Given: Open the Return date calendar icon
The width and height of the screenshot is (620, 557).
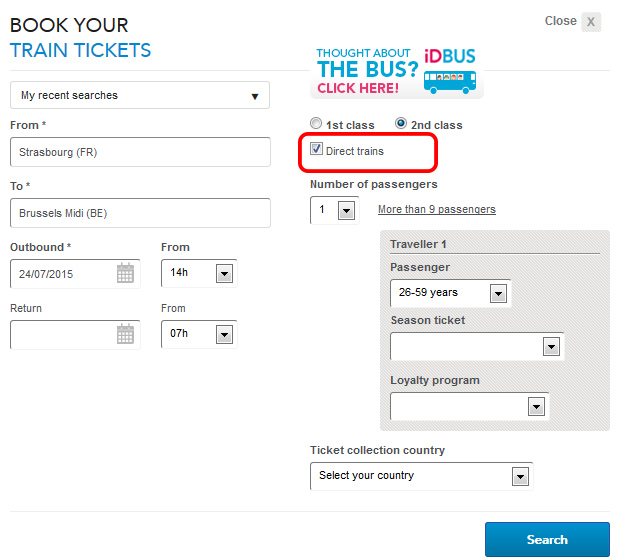Looking at the screenshot, I should (x=125, y=334).
